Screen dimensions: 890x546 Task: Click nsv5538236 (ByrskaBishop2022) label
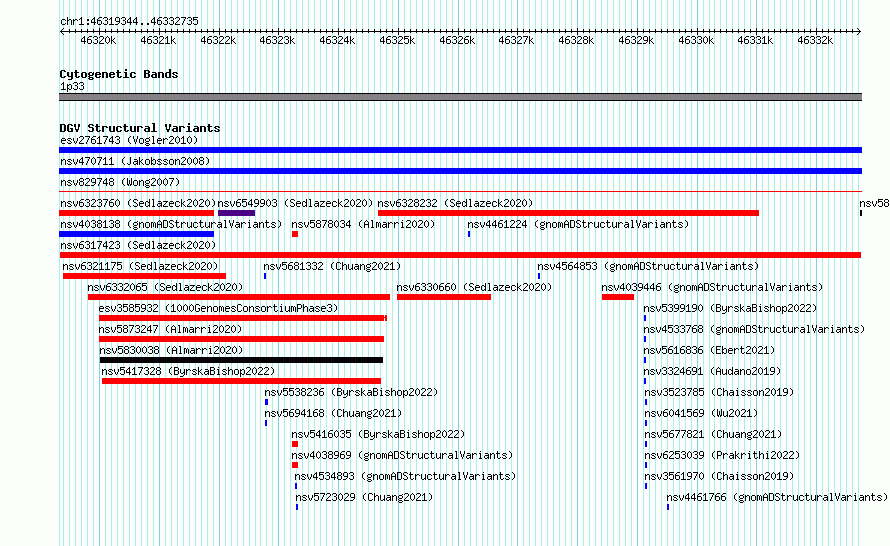tap(351, 392)
